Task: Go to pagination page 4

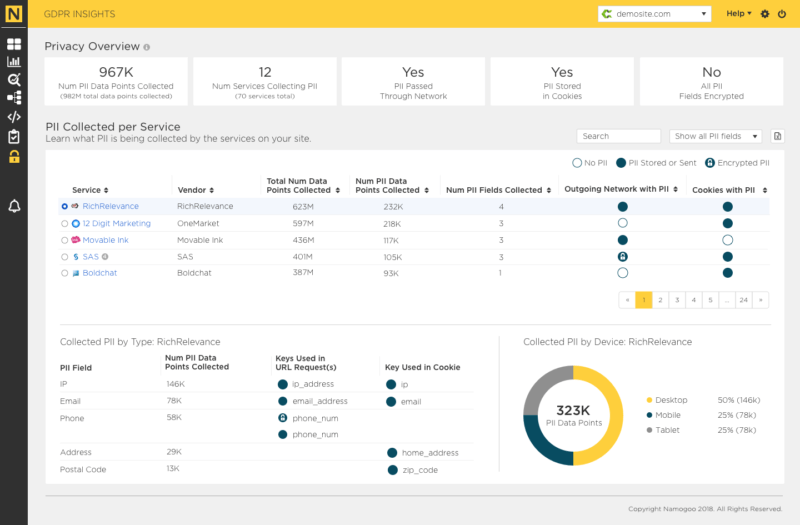Action: 693,300
